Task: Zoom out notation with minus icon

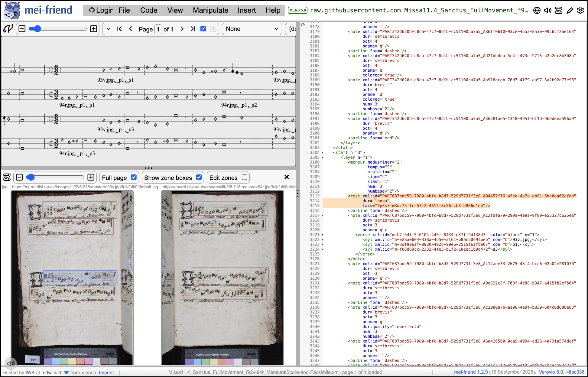Action: 22,29
